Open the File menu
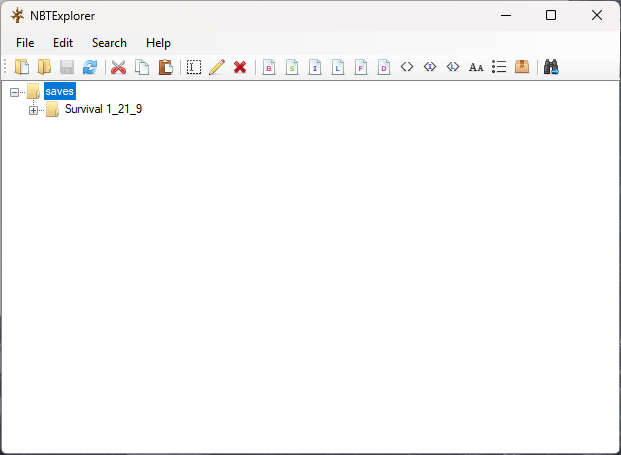Image resolution: width=621 pixels, height=455 pixels. tap(25, 43)
